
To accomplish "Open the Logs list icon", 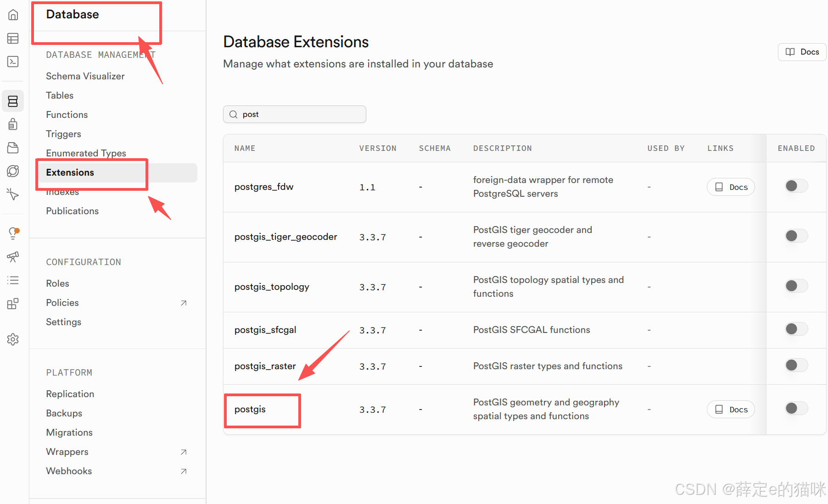I will (13, 280).
